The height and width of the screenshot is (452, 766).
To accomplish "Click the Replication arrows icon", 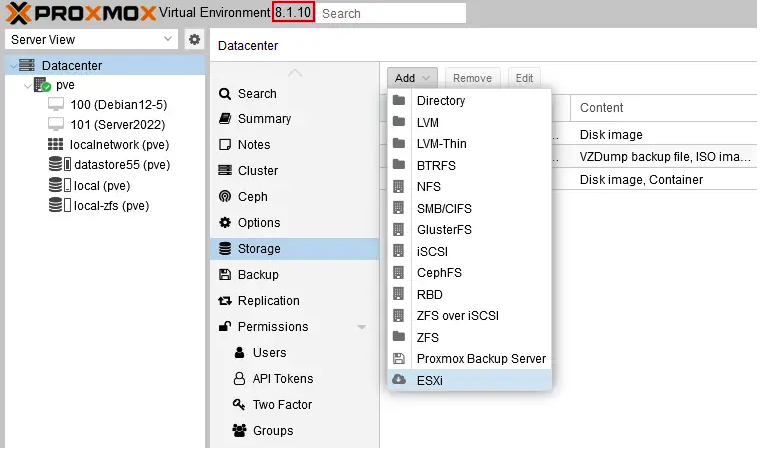I will pos(225,301).
